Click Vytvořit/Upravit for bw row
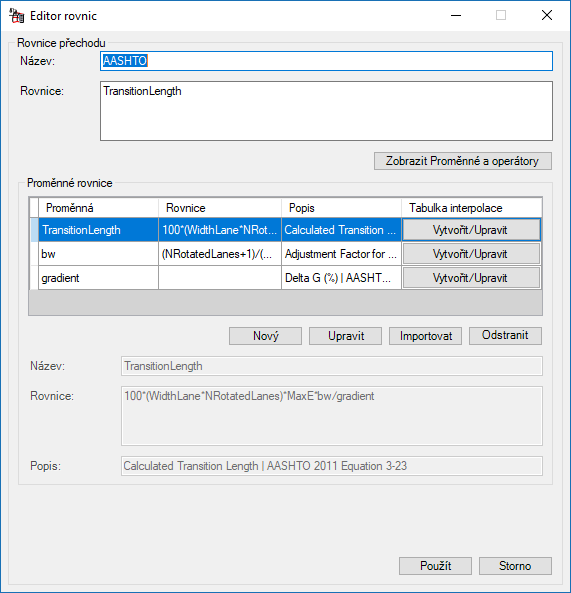This screenshot has width=571, height=593. point(471,254)
